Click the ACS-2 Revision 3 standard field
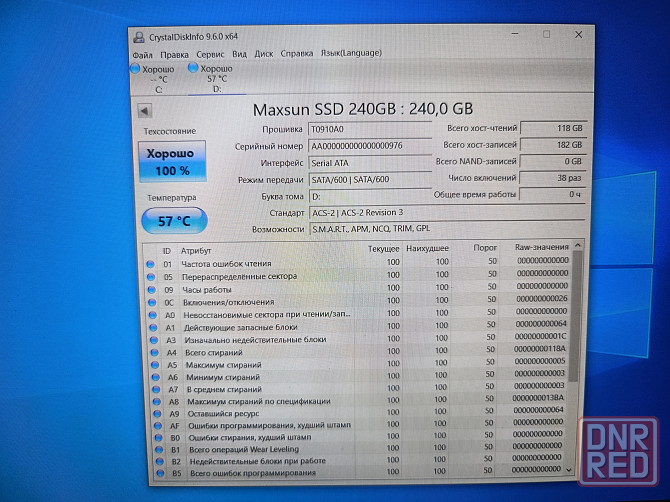This screenshot has width=670, height=502. tap(447, 212)
